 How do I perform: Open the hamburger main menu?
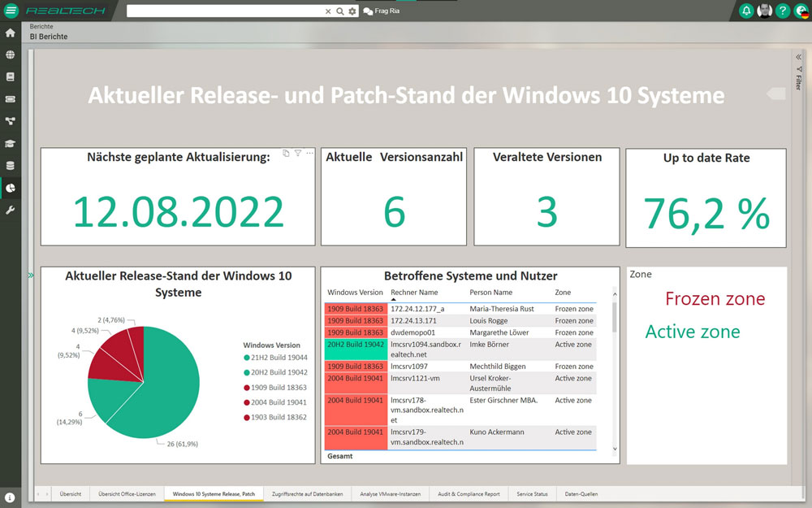[11, 11]
